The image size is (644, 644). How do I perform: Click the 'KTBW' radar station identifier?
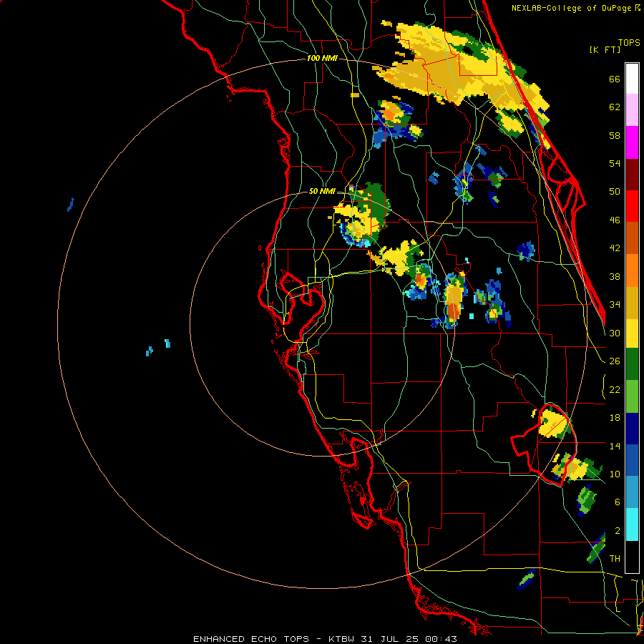coord(342,639)
